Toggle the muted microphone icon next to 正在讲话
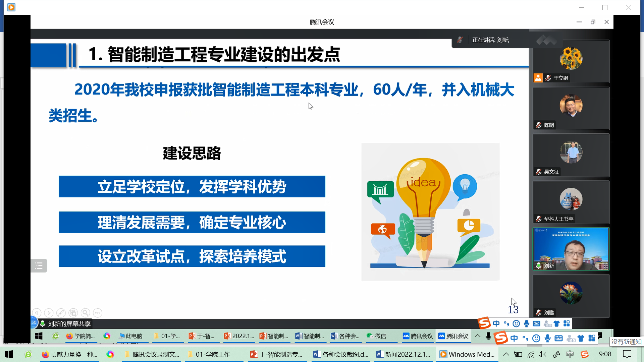The image size is (644, 362). [460, 40]
